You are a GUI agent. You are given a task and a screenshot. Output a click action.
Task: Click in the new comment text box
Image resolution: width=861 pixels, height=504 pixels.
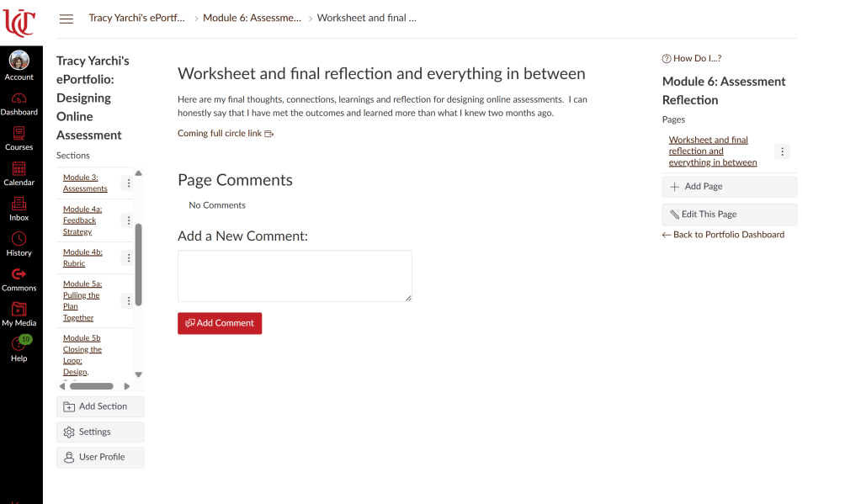(x=295, y=275)
